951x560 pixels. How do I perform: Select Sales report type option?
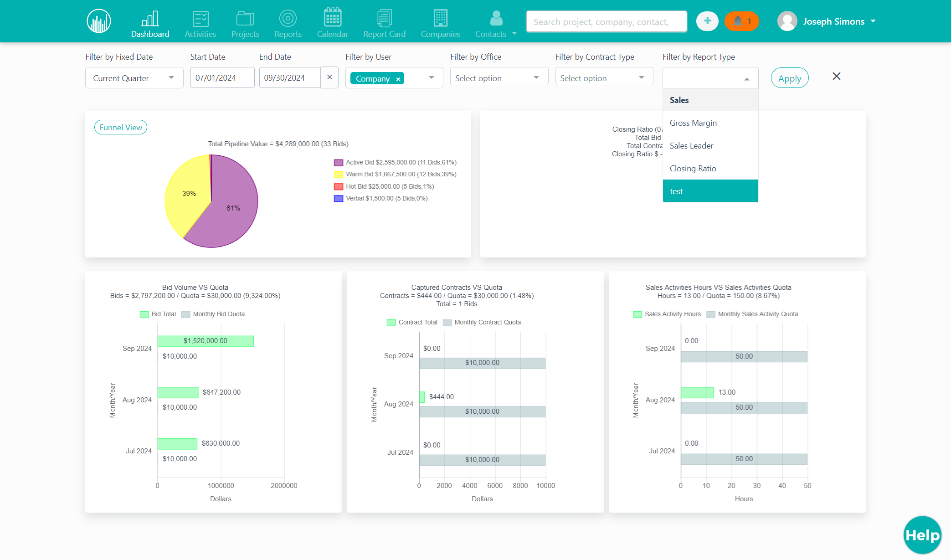710,100
